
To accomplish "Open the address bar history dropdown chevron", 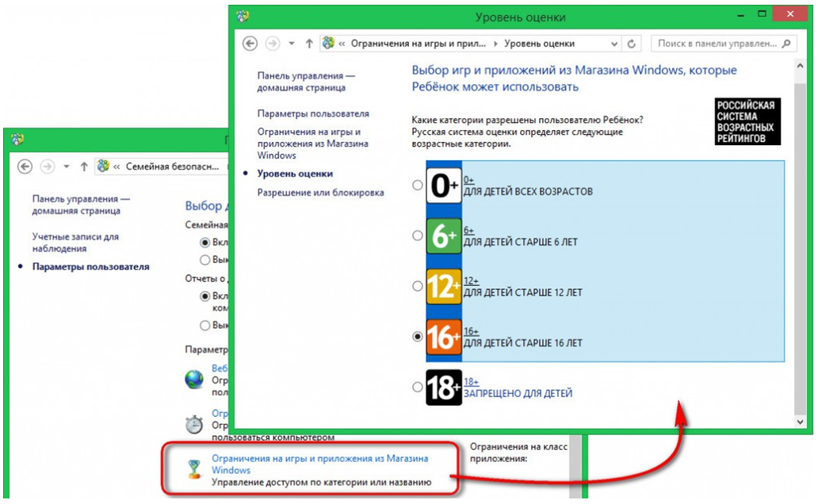I will [x=614, y=44].
